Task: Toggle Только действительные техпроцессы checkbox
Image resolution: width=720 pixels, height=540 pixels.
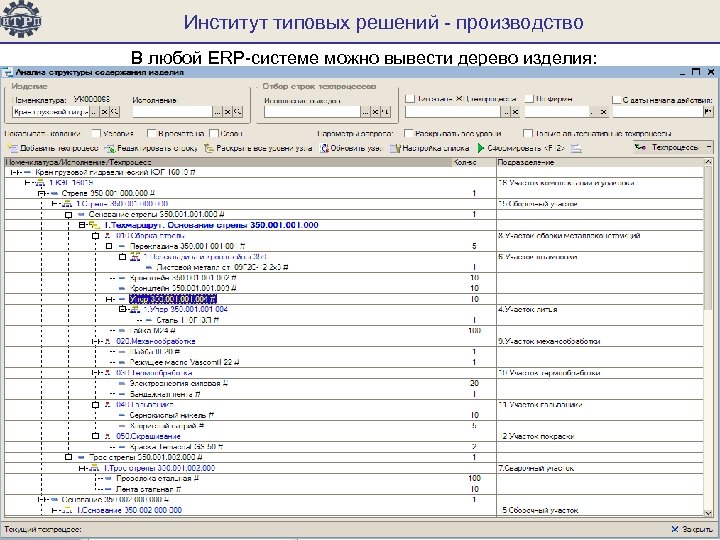Action: point(528,134)
